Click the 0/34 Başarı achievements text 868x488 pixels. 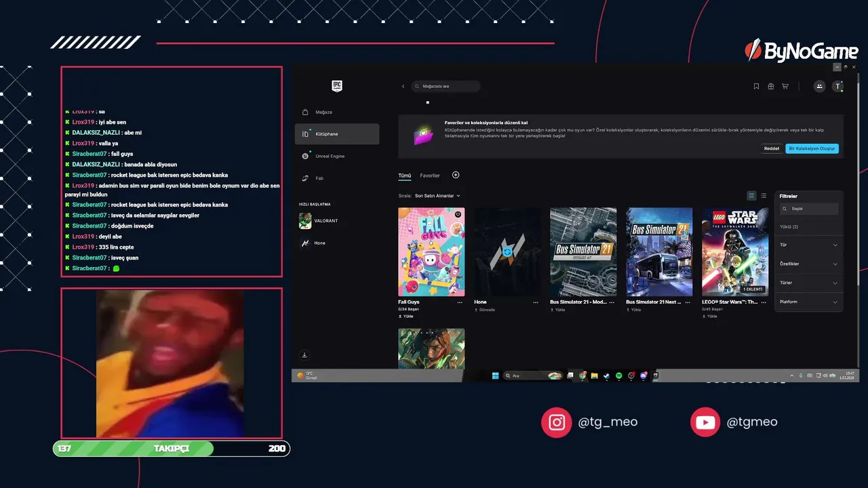(x=408, y=309)
